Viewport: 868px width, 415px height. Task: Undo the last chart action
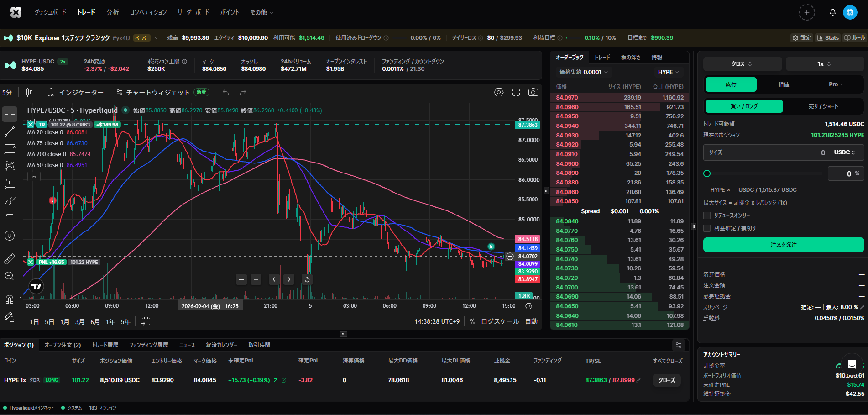coord(225,92)
